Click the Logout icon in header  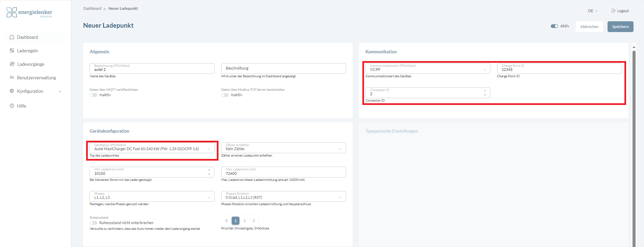[x=613, y=11]
